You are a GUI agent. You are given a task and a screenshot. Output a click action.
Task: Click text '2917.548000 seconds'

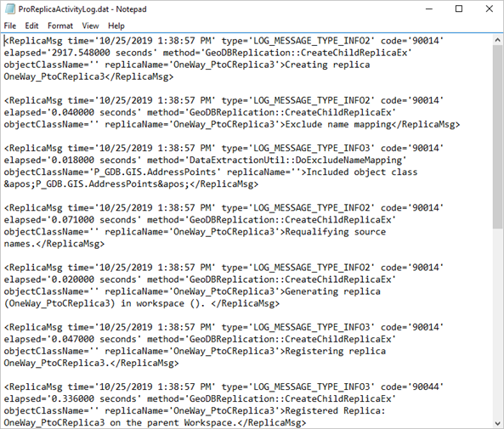pos(102,53)
